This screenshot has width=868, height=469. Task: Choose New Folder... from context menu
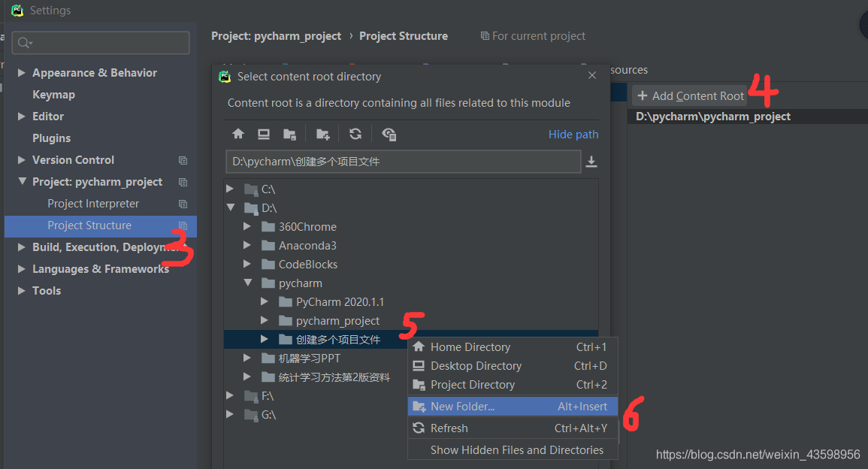462,407
